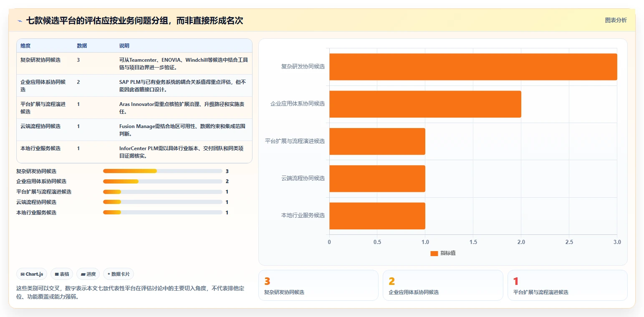The width and height of the screenshot is (644, 317).
Task: Click the value 3 beside the progress bars
Action: click(227, 171)
